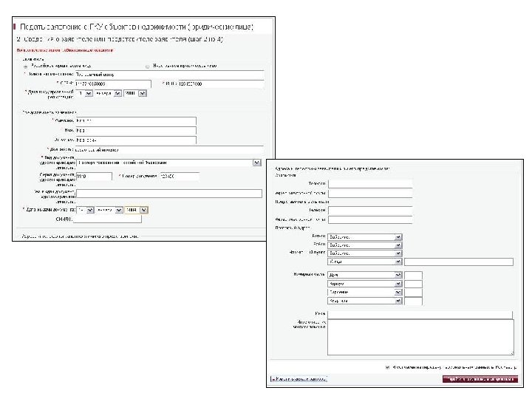This screenshot has width=532, height=399.
Task: Click the number field beside Дом
Action: pyautogui.click(x=413, y=275)
